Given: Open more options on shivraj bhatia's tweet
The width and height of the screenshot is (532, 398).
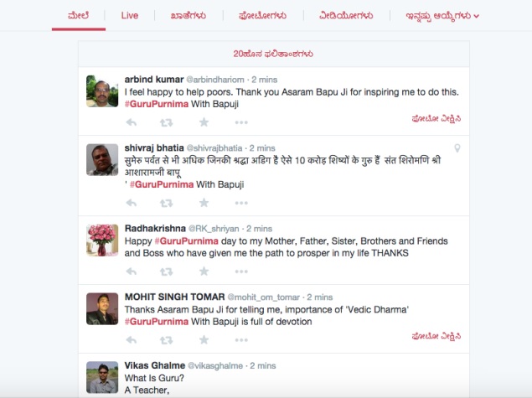Looking at the screenshot, I should click(241, 203).
